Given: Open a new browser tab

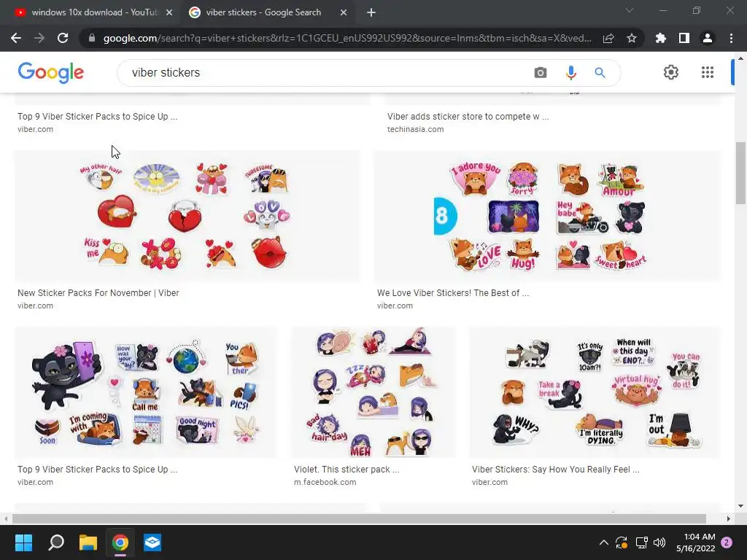Looking at the screenshot, I should click(x=371, y=12).
